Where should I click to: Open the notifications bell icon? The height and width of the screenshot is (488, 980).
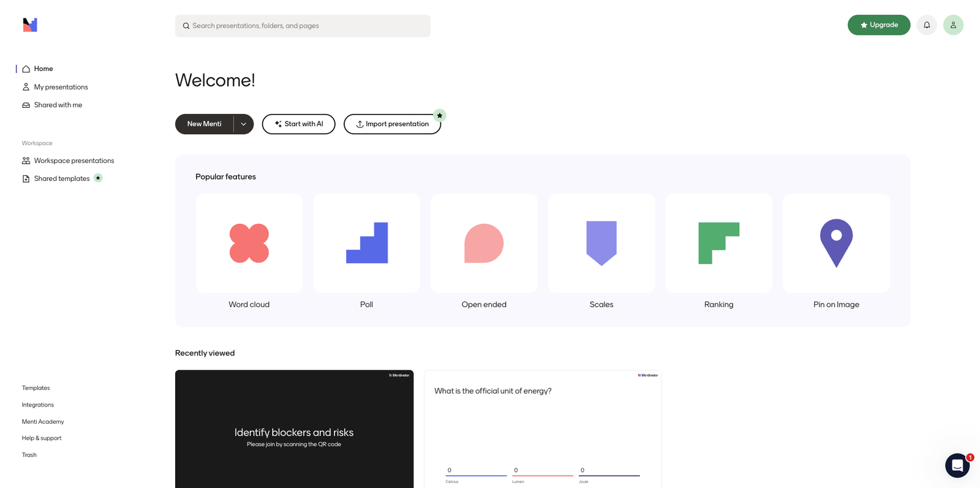[927, 25]
